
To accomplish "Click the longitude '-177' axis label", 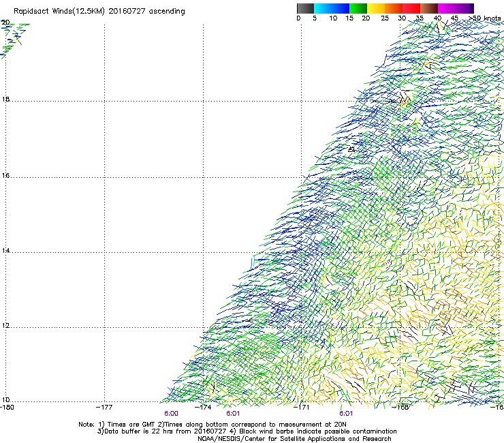I will tap(104, 408).
